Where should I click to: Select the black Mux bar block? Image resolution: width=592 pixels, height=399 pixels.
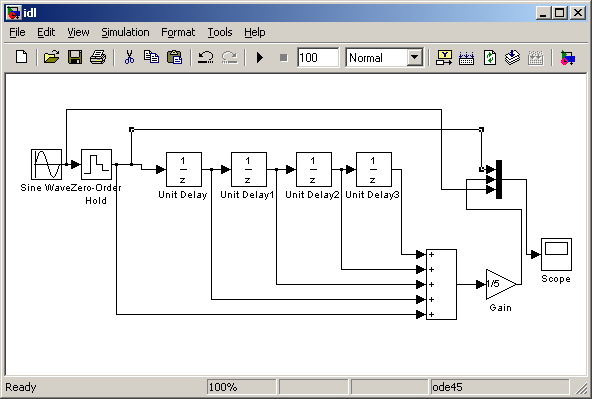(499, 179)
